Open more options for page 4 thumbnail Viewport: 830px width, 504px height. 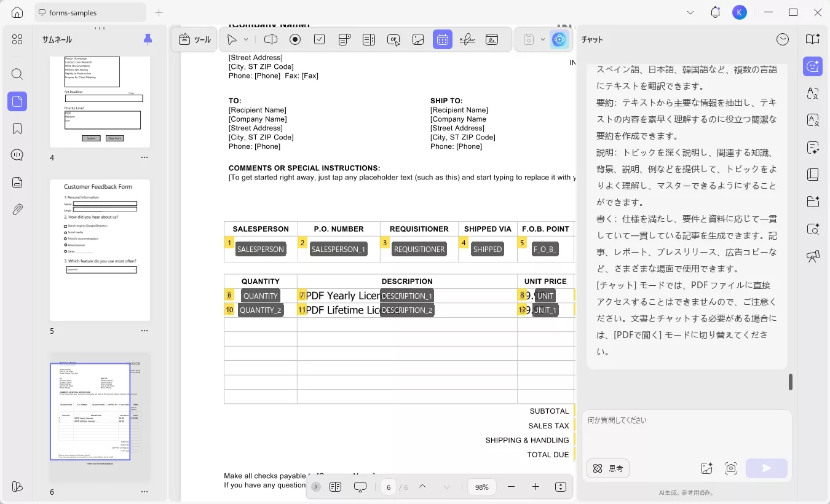(144, 157)
